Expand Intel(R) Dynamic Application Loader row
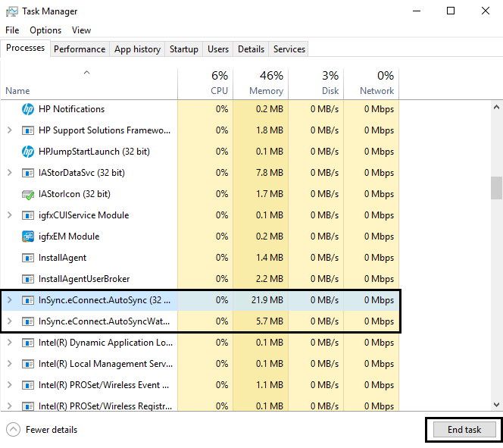The height and width of the screenshot is (448, 503). coord(10,343)
